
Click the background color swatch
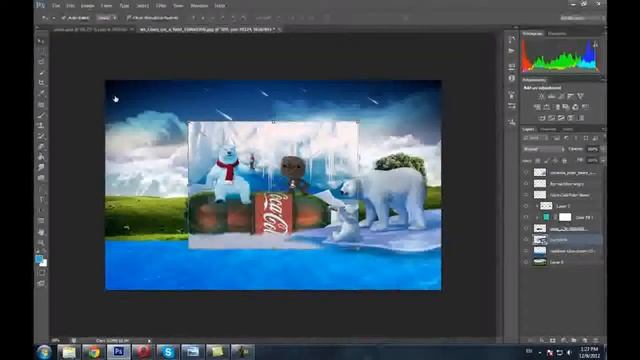point(44,264)
